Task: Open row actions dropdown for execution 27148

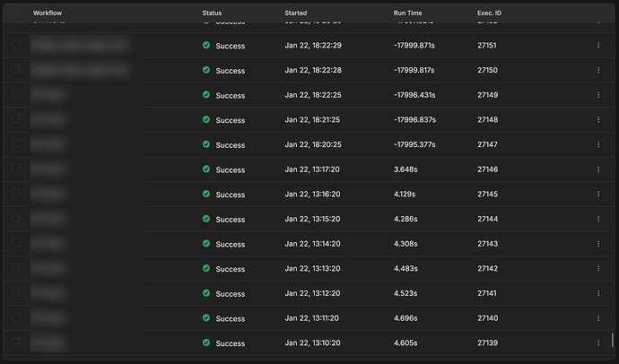Action: coord(598,120)
